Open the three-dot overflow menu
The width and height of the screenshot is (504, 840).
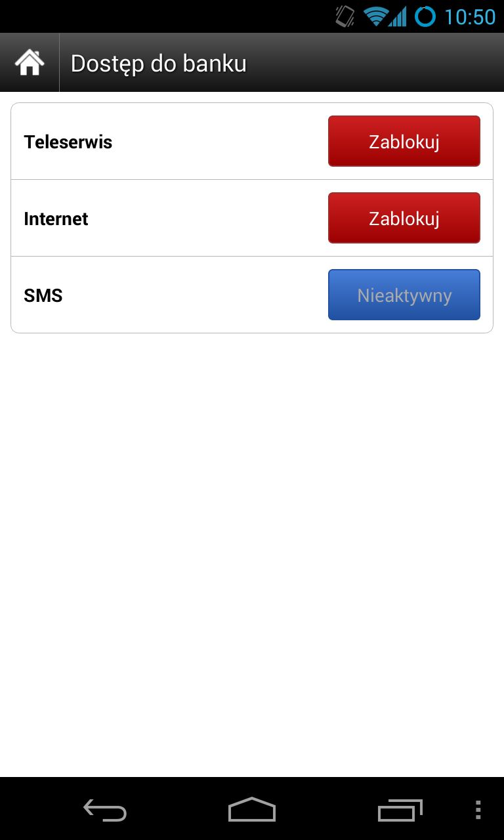[x=478, y=810]
